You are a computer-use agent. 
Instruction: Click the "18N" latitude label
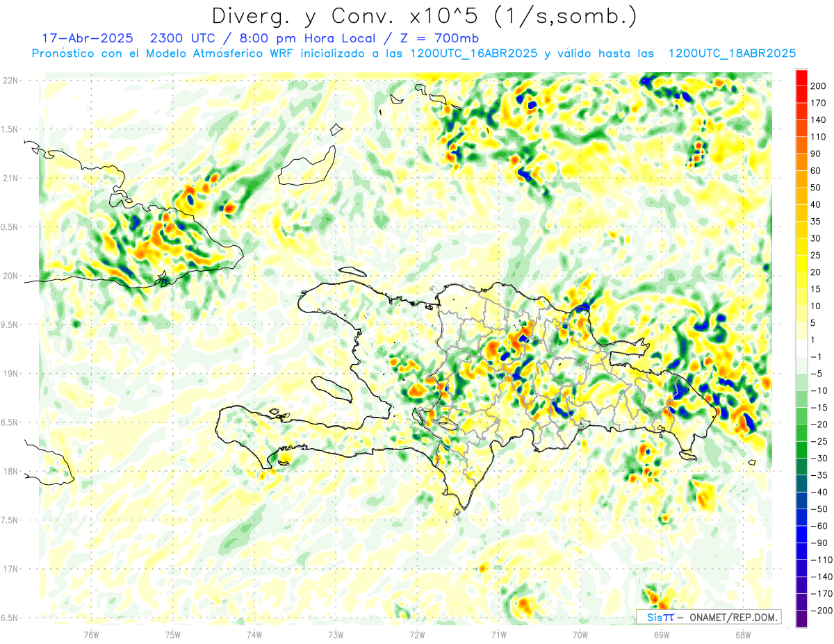pos(12,471)
